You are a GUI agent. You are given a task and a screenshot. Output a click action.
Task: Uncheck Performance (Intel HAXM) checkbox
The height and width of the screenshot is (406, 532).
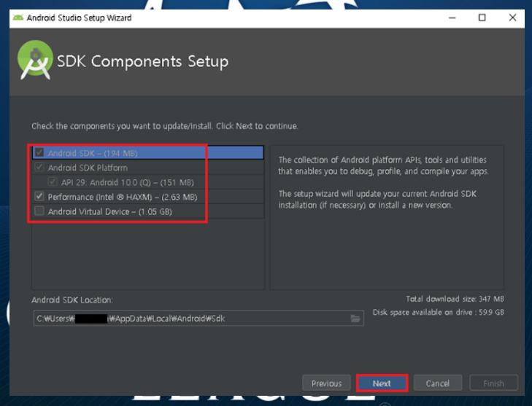[39, 196]
